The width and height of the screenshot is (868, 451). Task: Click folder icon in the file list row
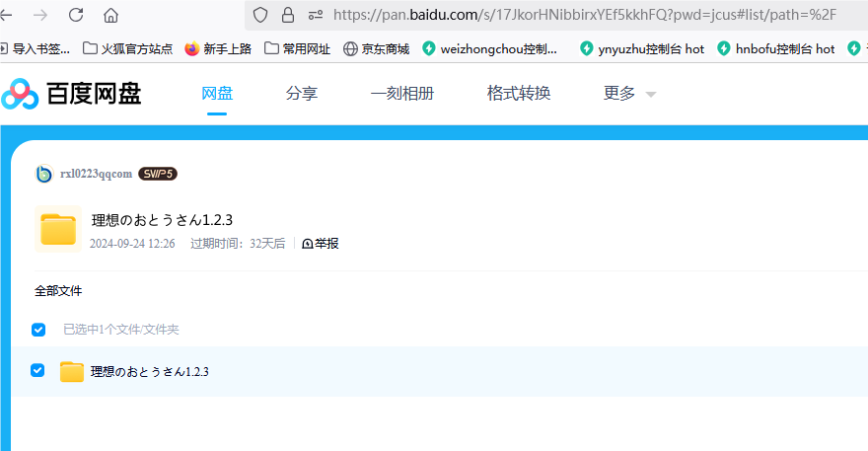click(72, 372)
